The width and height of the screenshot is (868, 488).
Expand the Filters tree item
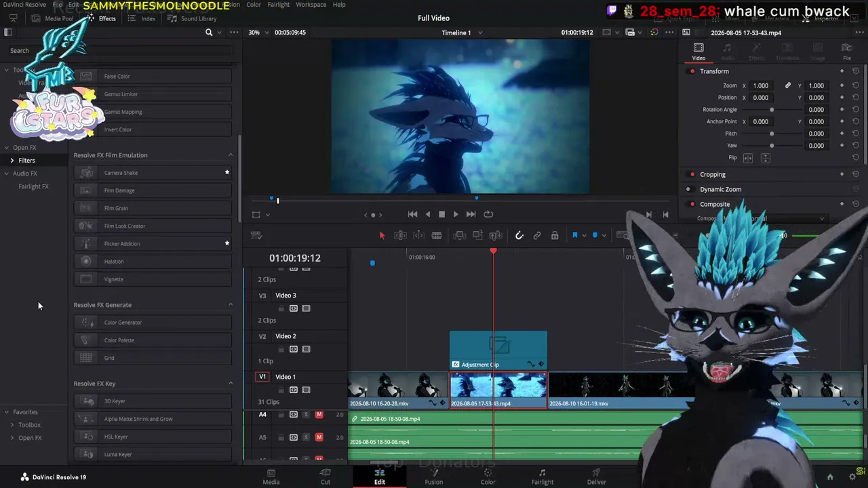[x=12, y=161]
